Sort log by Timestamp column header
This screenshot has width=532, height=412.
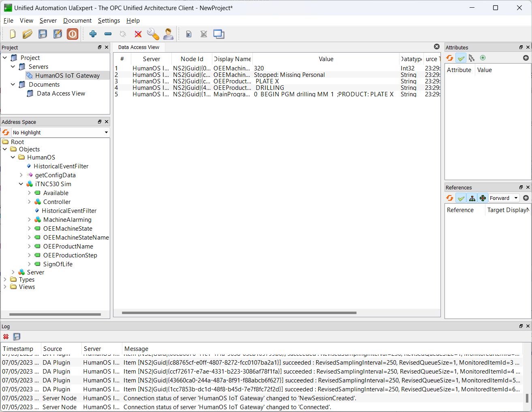pyautogui.click(x=21, y=349)
